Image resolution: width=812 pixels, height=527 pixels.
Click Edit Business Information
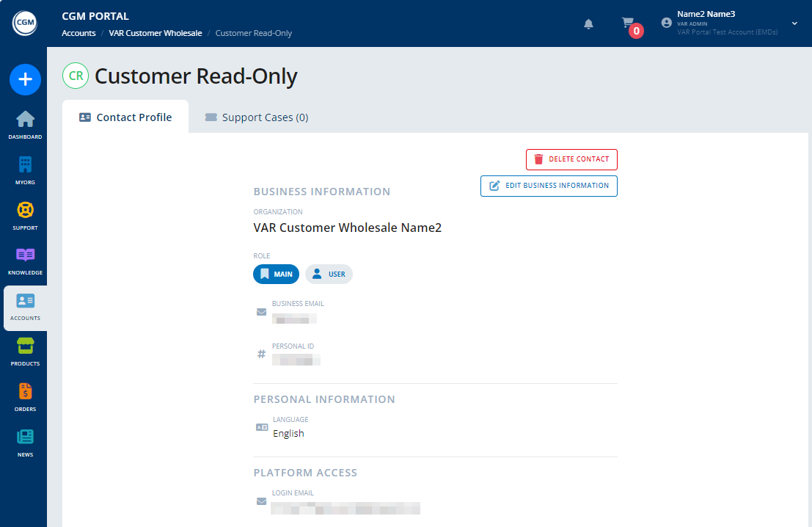549,186
